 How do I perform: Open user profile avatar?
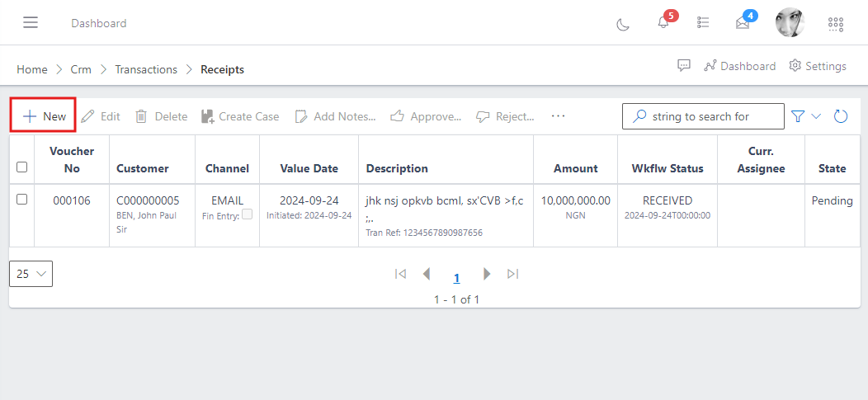790,23
